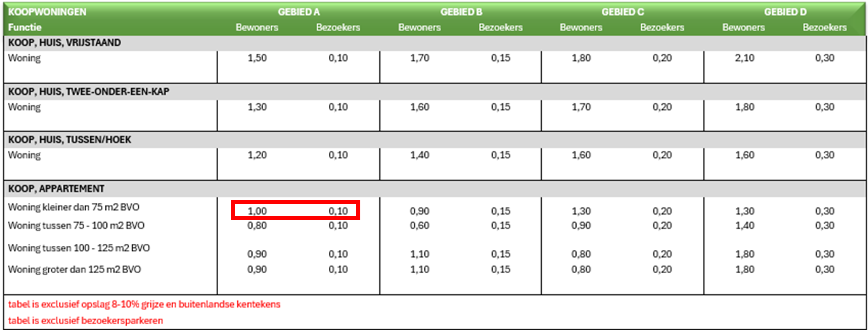The width and height of the screenshot is (868, 330).
Task: Select the 'Woning kleiner dan 75 m2 BVO' label
Action: coord(74,207)
